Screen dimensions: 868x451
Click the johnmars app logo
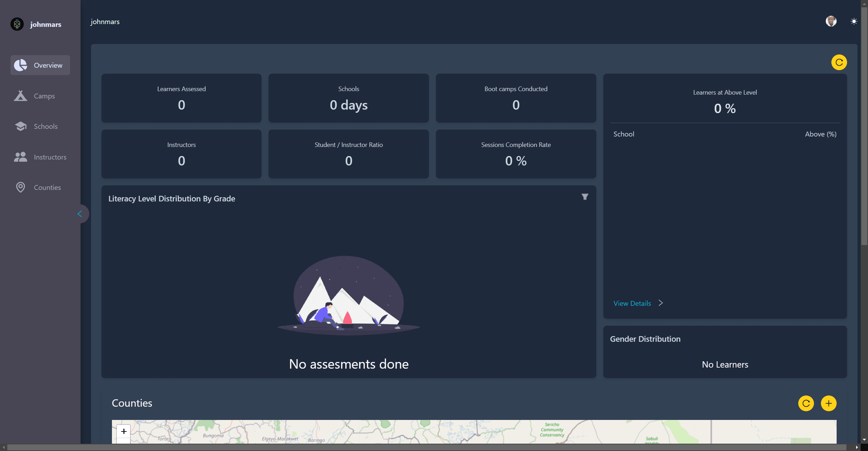click(x=17, y=24)
